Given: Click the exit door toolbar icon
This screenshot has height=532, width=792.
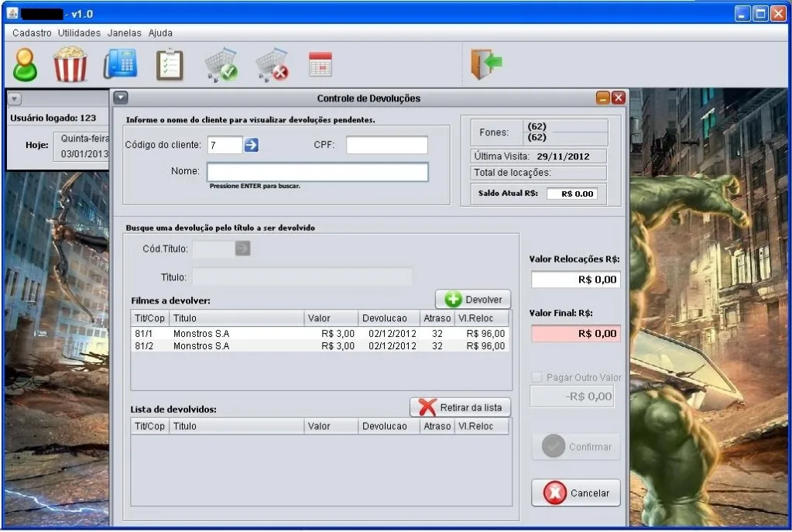Looking at the screenshot, I should point(486,63).
